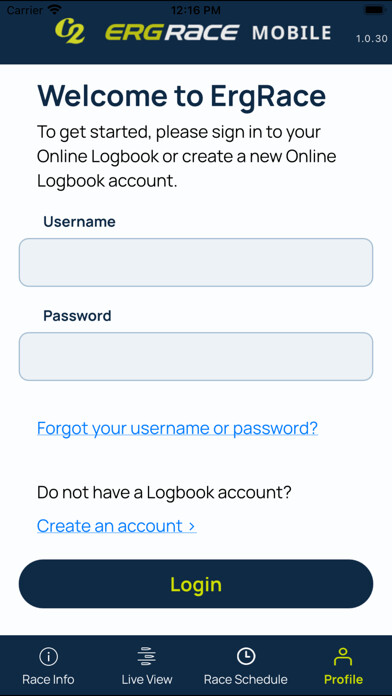
Task: Tap the Login button
Action: 196,584
